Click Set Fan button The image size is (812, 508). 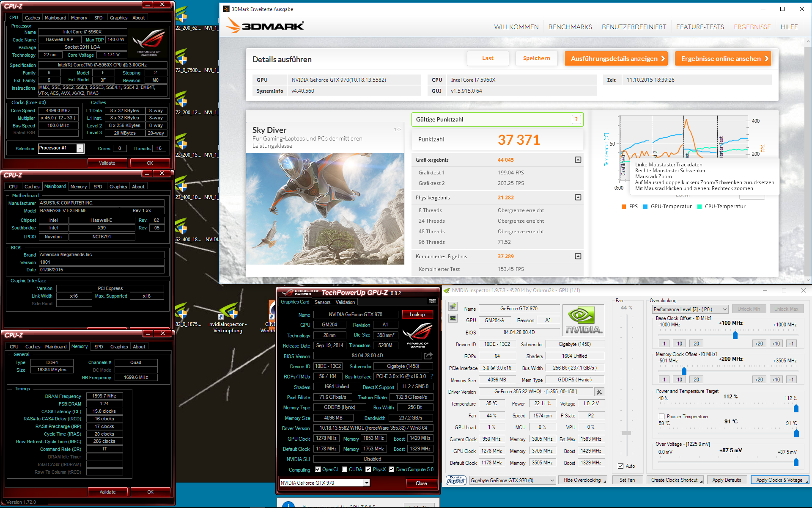click(627, 480)
